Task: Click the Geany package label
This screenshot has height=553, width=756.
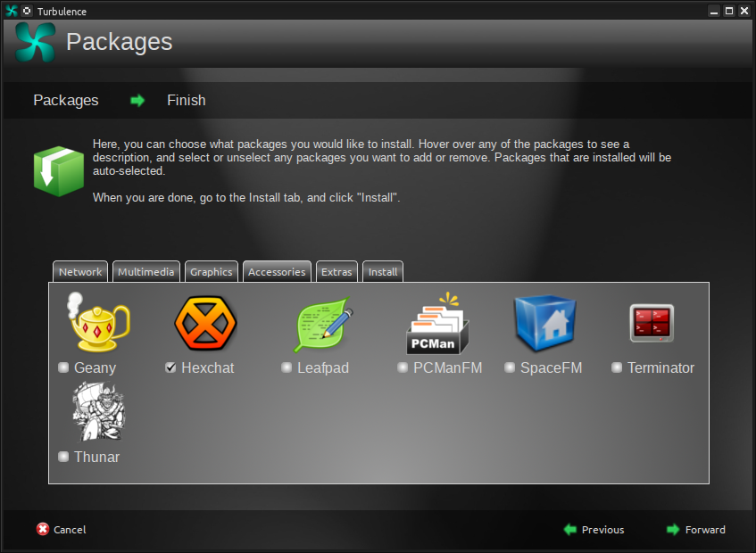Action: click(95, 368)
